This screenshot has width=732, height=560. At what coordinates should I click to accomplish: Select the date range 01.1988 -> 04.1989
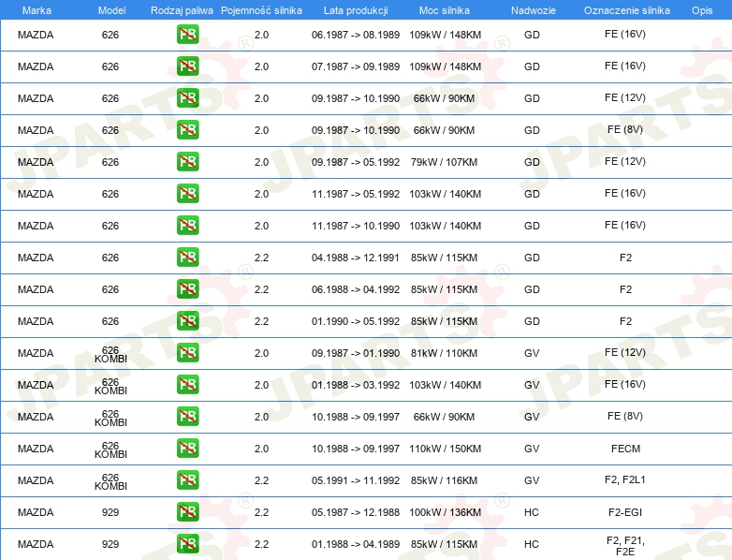coord(356,544)
